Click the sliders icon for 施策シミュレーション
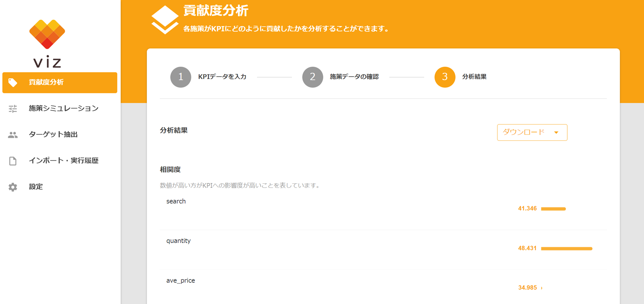Screen dimensions: 644x304 coord(13,109)
